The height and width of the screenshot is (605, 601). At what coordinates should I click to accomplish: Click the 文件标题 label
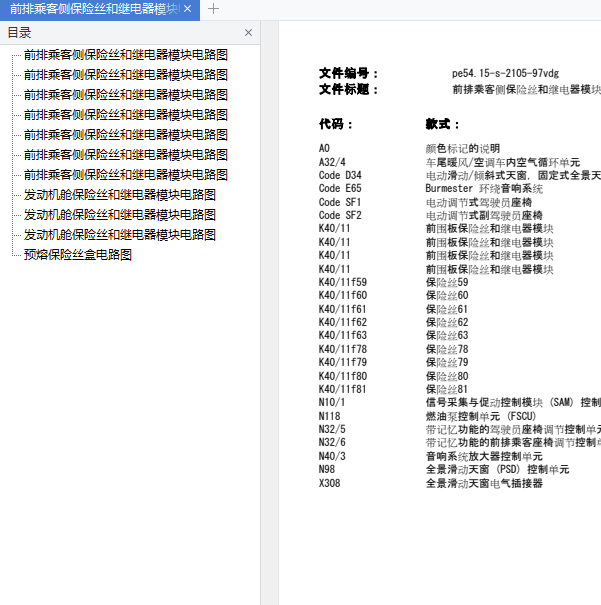click(348, 90)
